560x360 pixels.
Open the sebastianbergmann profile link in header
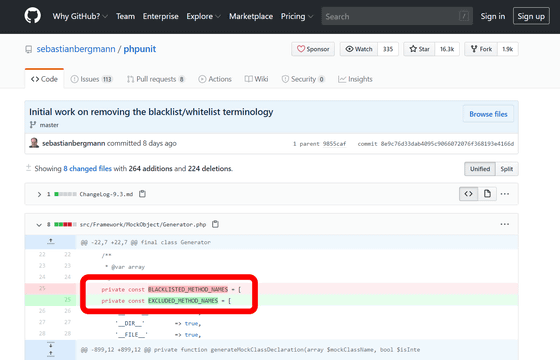click(76, 49)
